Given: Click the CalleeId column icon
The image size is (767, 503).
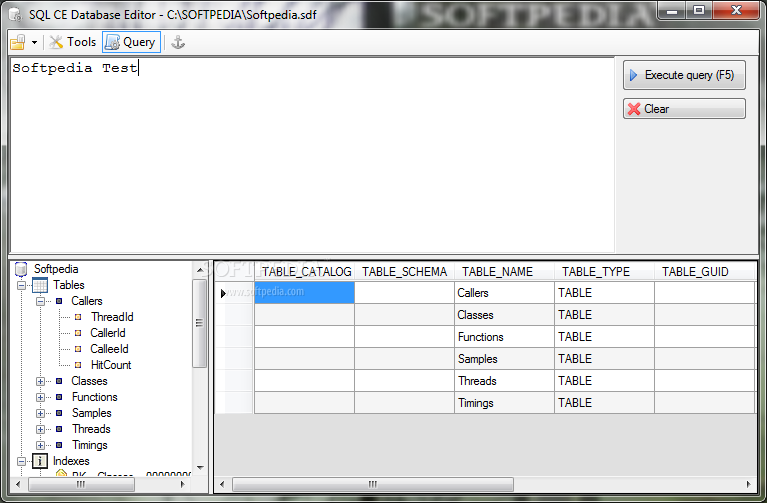Looking at the screenshot, I should tap(78, 349).
